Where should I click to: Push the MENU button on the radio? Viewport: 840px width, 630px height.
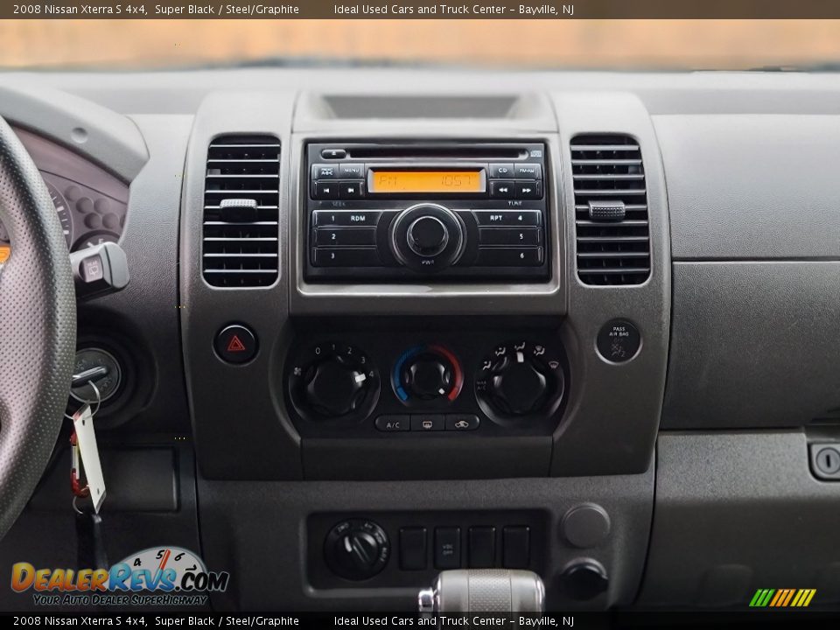[352, 171]
